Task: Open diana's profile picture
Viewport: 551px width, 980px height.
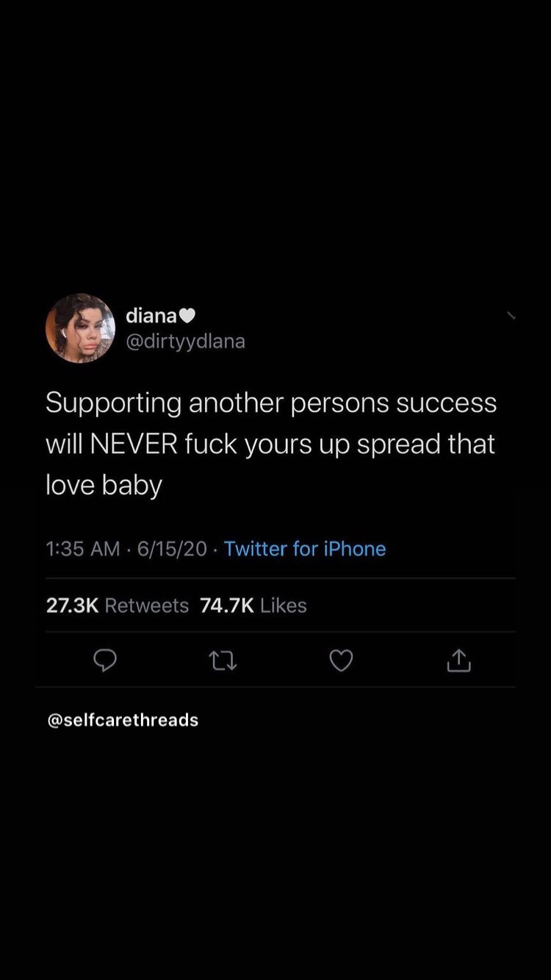Action: [x=81, y=328]
